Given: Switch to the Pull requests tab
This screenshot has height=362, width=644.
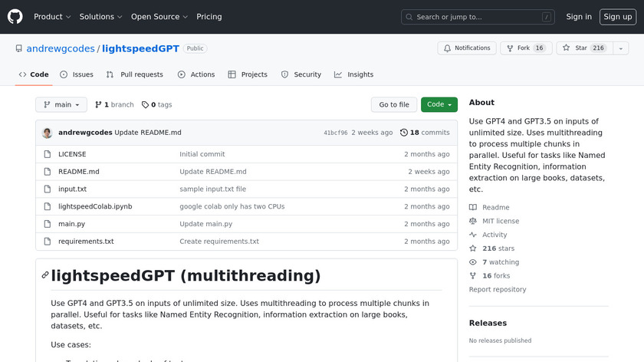Looking at the screenshot, I should (135, 74).
